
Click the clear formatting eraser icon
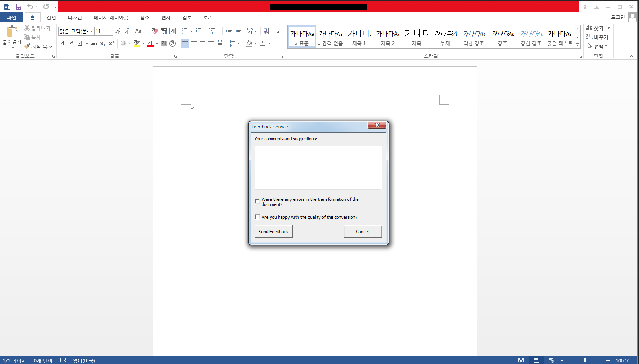[155, 31]
